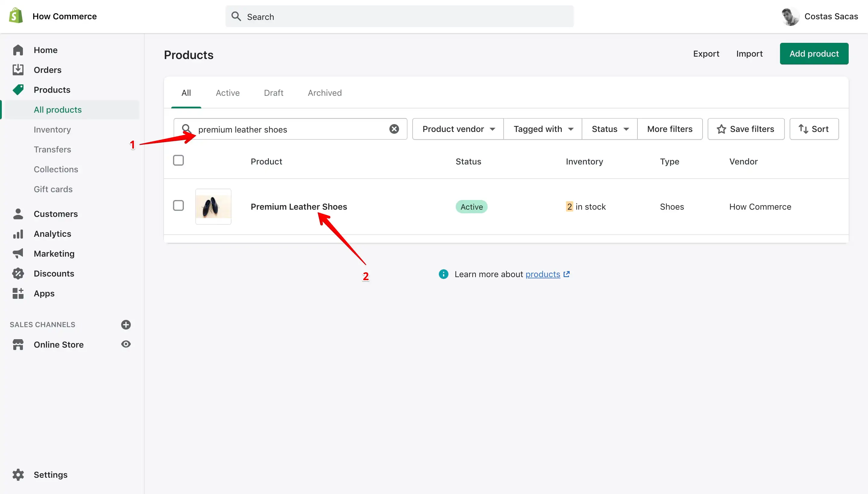Viewport: 868px width, 494px height.
Task: Click the shoes product thumbnail
Action: click(213, 207)
